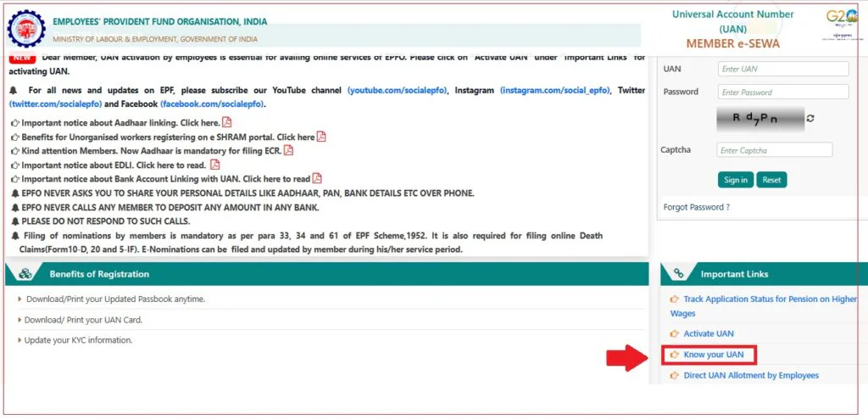
Task: Open the Activate UAN link
Action: pos(709,333)
